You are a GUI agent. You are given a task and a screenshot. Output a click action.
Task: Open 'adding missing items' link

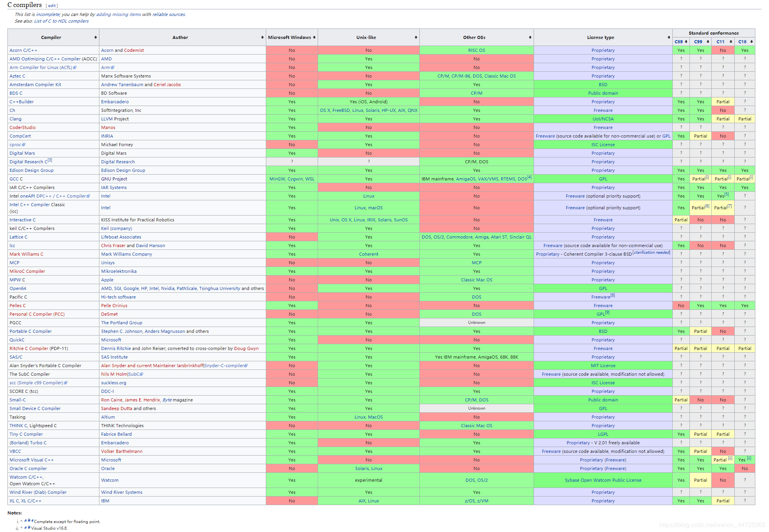pos(118,14)
